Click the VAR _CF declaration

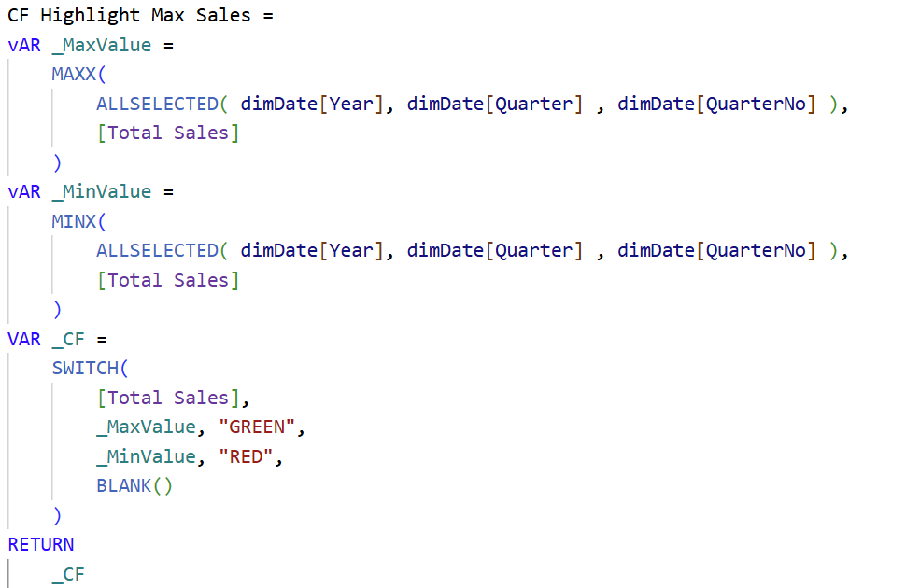click(x=46, y=340)
